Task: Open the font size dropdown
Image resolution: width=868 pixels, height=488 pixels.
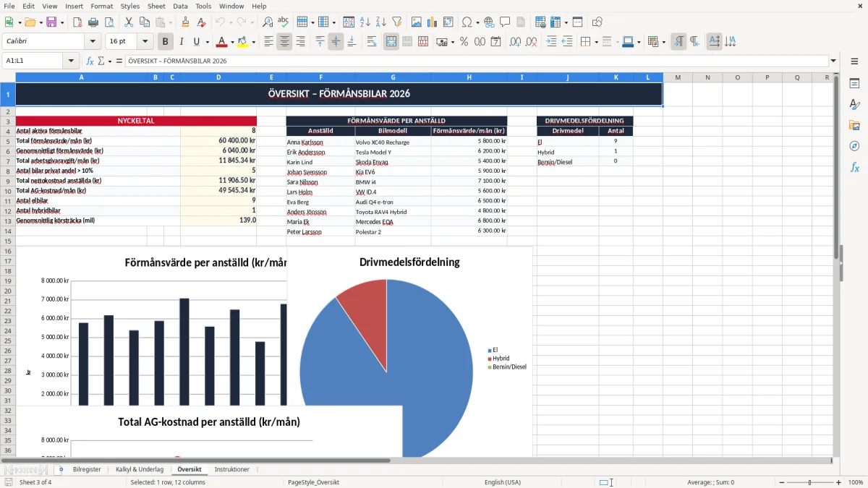Action: point(145,42)
